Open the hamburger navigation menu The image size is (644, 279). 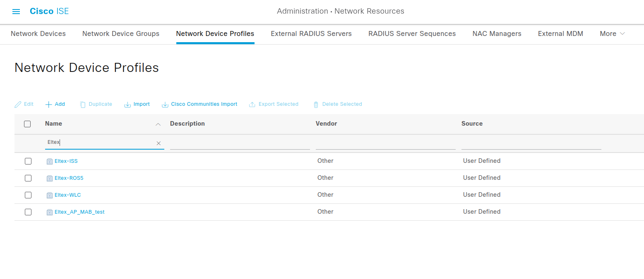(16, 12)
